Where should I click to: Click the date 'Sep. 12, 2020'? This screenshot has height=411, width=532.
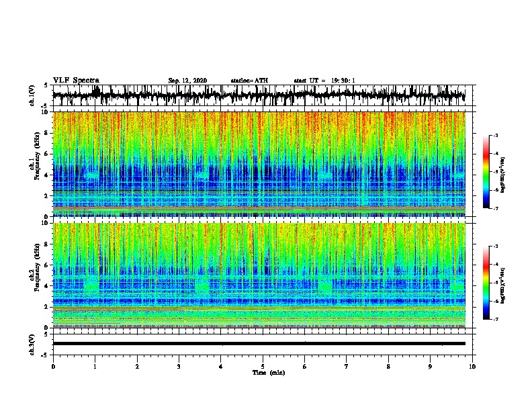(187, 81)
